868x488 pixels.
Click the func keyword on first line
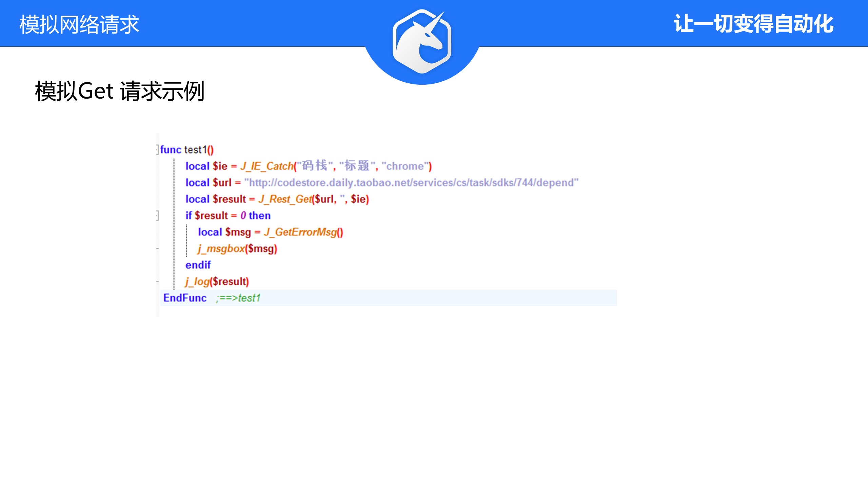pyautogui.click(x=171, y=149)
